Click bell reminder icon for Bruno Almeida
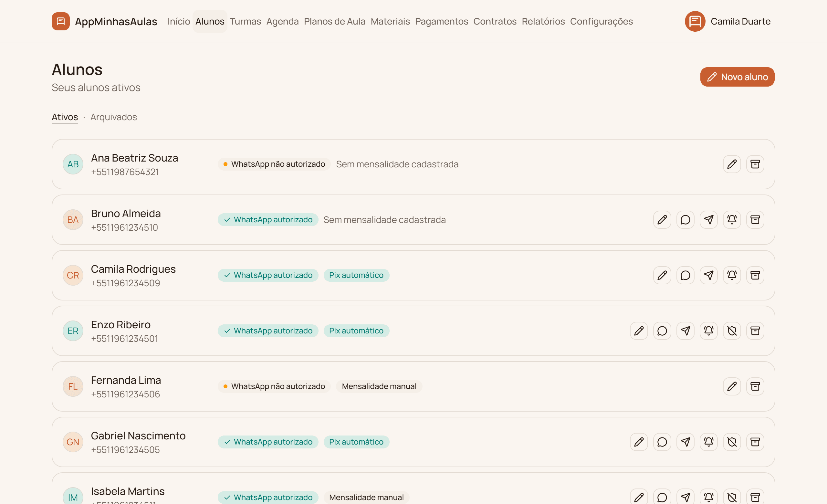827x504 pixels. 732,220
